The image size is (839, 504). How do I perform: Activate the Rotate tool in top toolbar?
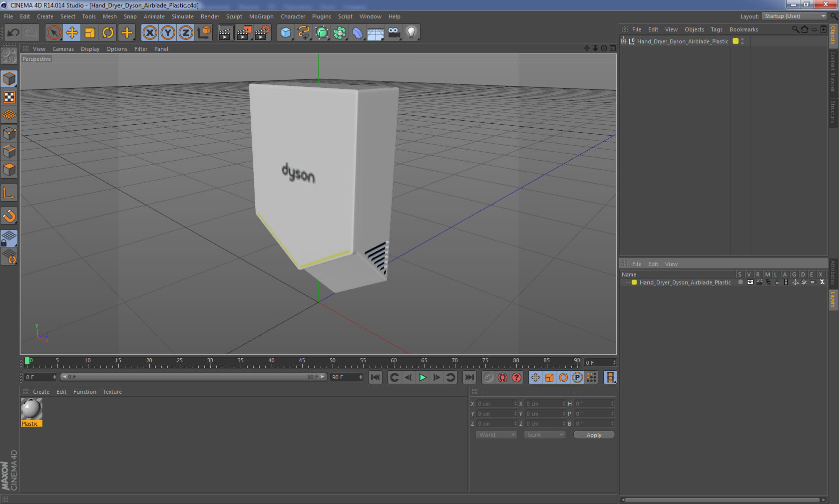pyautogui.click(x=108, y=33)
